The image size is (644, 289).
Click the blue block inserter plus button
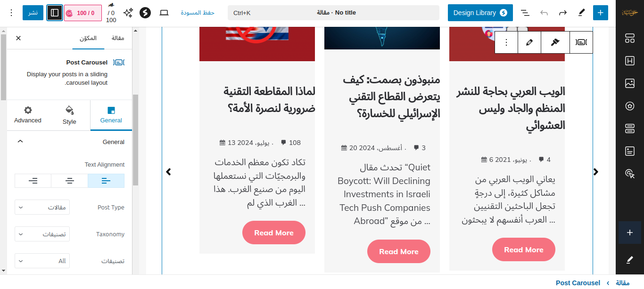pos(600,13)
